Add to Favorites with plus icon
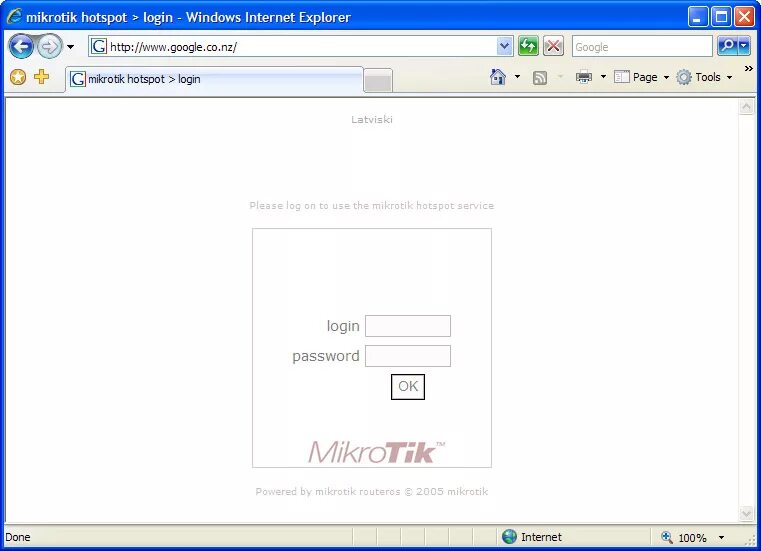This screenshot has height=551, width=761. coord(42,77)
